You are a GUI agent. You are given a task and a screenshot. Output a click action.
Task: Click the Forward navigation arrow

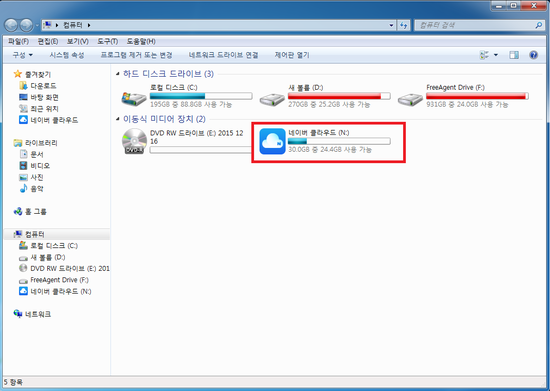coord(26,25)
